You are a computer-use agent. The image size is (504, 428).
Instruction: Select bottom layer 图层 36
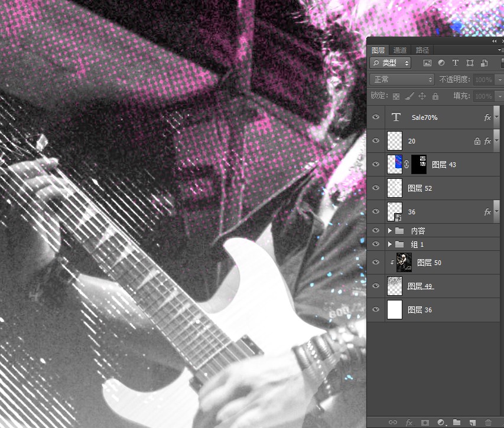420,310
